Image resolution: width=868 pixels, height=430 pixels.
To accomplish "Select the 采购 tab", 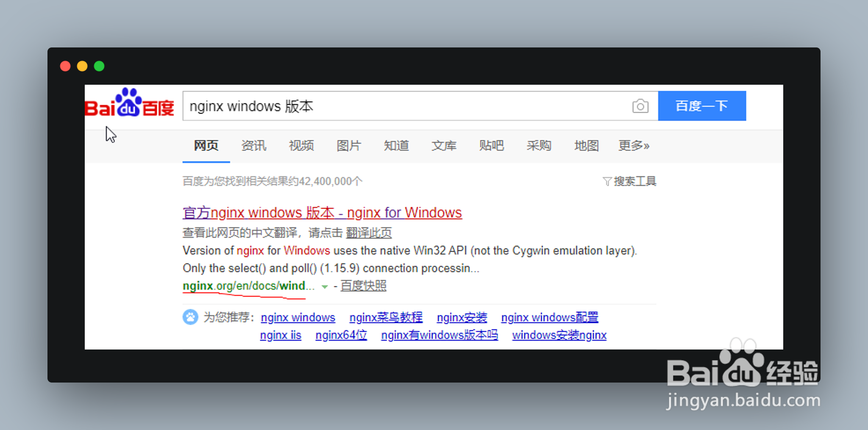I will tap(539, 146).
